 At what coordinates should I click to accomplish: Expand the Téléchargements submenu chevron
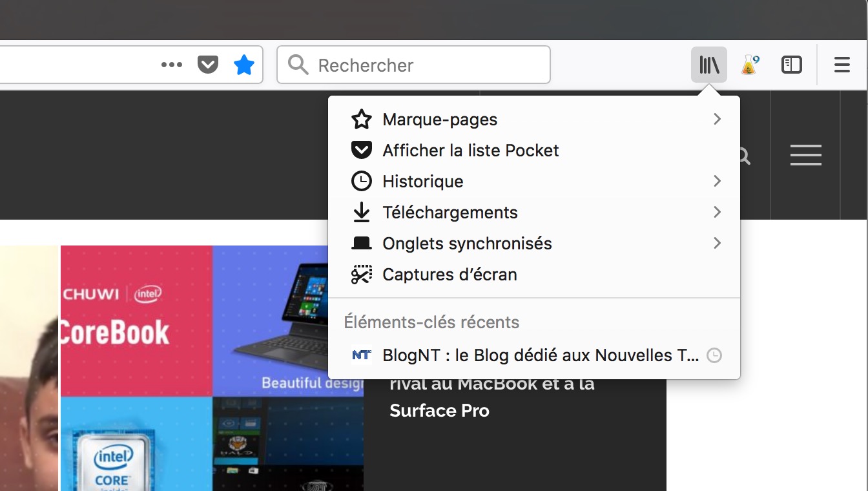[x=716, y=213]
